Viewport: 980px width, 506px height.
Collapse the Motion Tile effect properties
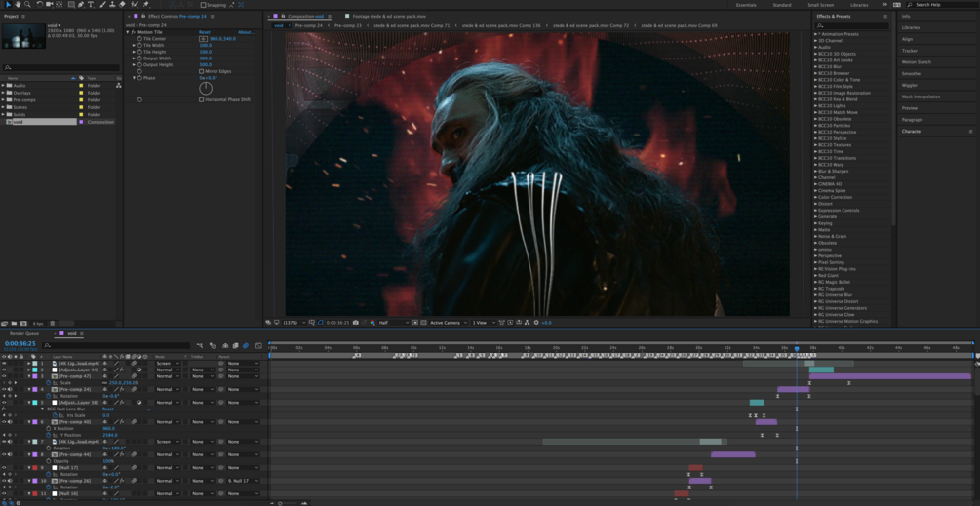[128, 32]
